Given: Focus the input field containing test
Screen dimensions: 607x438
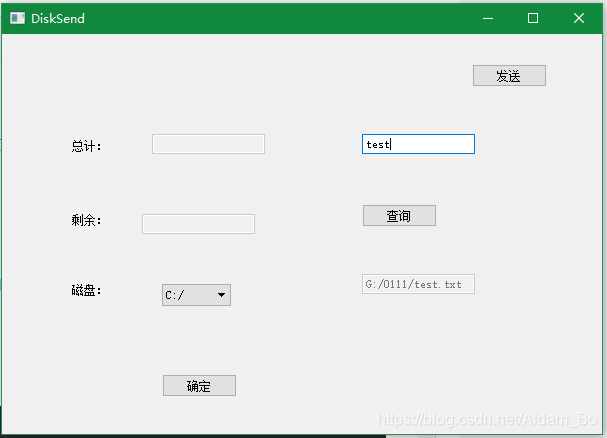Looking at the screenshot, I should [x=418, y=144].
